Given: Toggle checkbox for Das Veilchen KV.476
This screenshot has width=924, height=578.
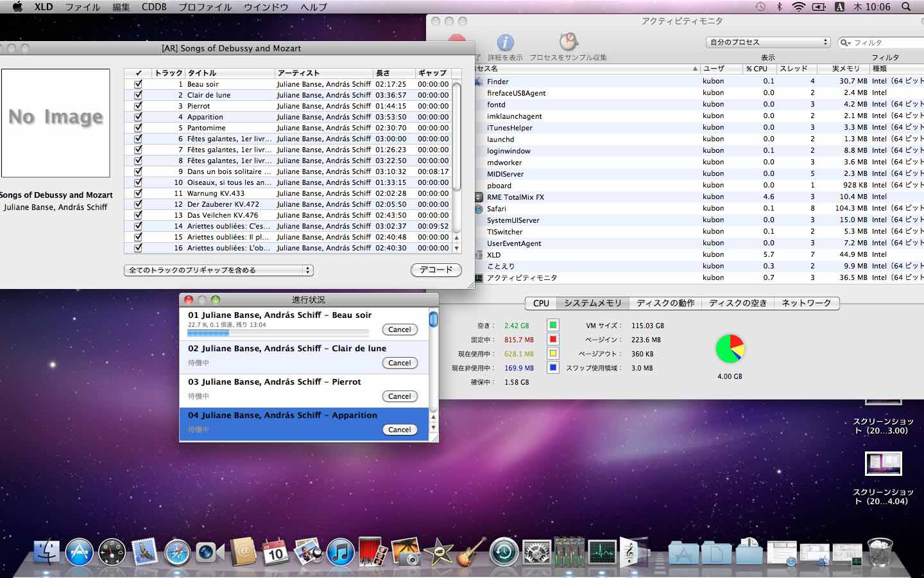Looking at the screenshot, I should [138, 215].
